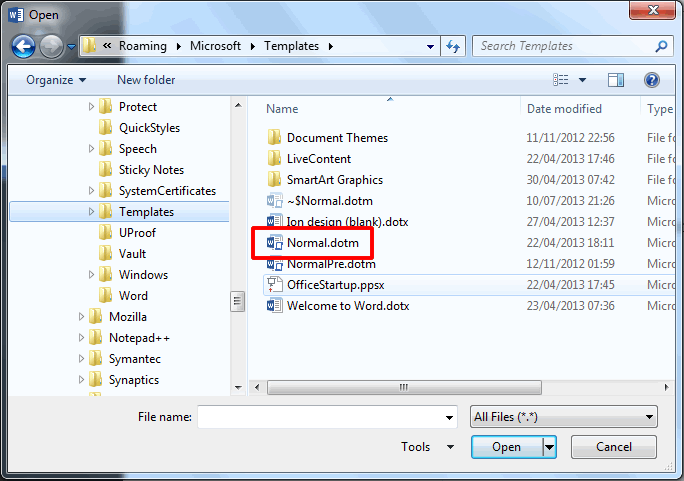
Task: Click file list scroll right arrow
Action: click(x=666, y=387)
